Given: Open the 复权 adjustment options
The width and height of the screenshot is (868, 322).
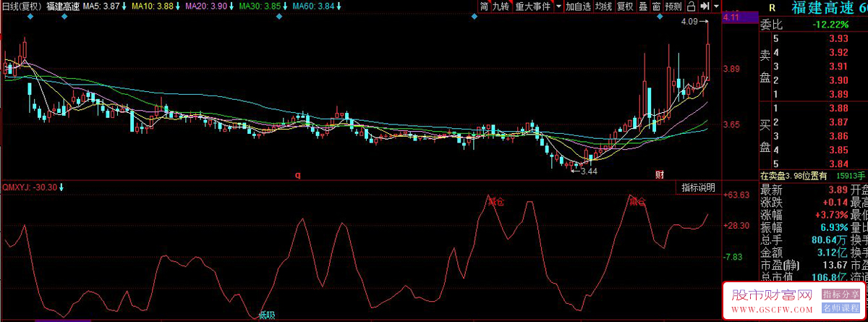Looking at the screenshot, I should tap(625, 7).
